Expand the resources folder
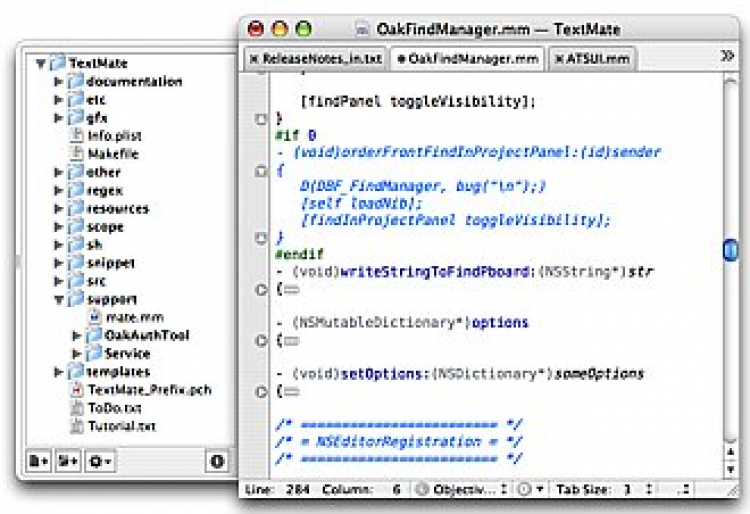This screenshot has width=750, height=514. (58, 208)
